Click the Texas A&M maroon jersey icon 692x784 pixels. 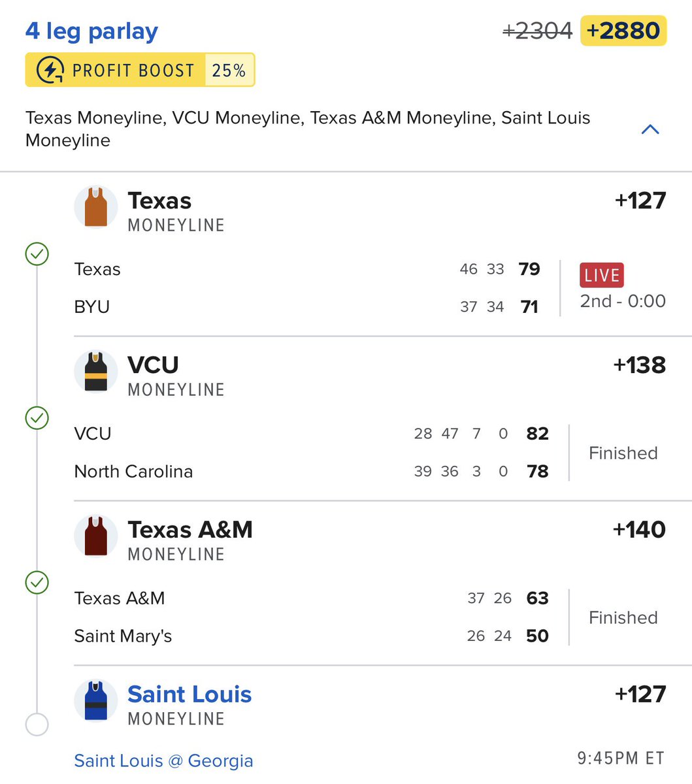pyautogui.click(x=96, y=536)
